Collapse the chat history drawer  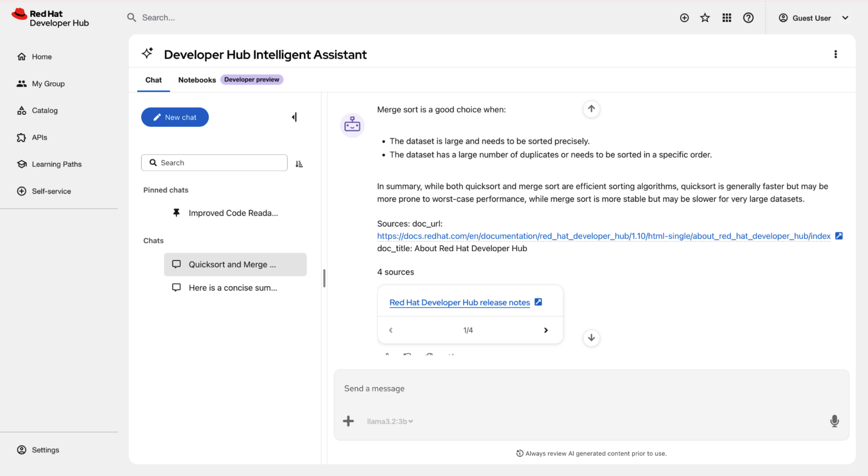click(x=294, y=117)
